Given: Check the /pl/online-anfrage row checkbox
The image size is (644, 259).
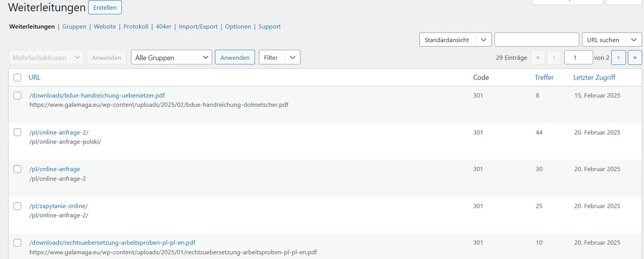Looking at the screenshot, I should [x=17, y=169].
